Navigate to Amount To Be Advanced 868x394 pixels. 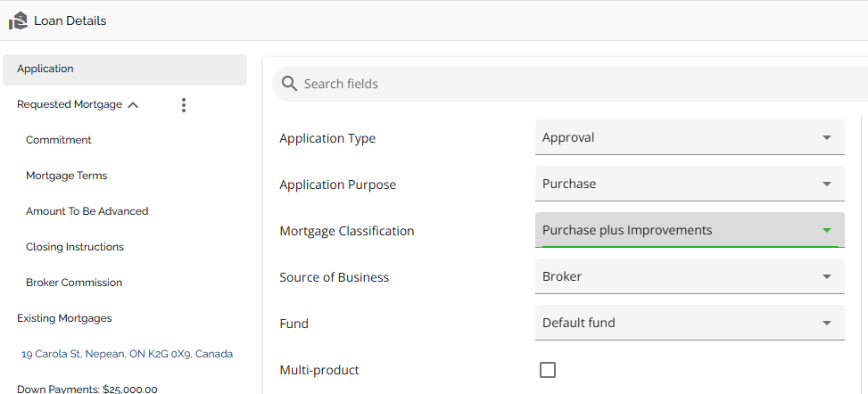[x=87, y=211]
